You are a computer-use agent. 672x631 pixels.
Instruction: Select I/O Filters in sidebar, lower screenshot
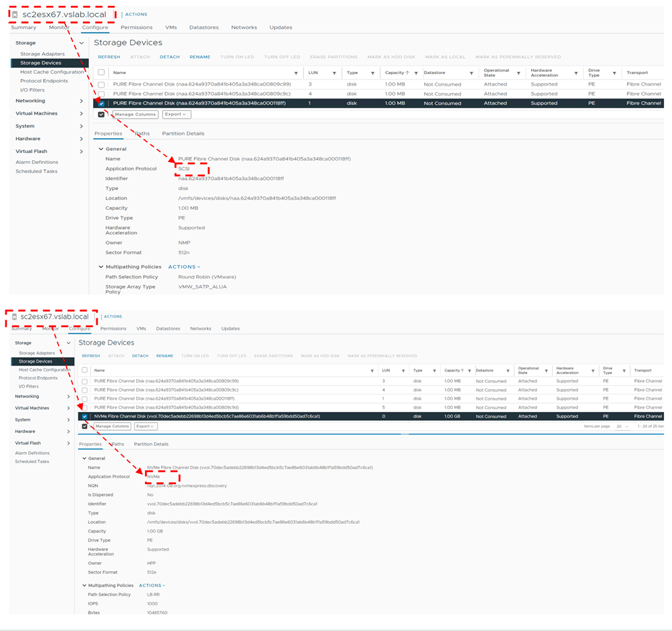(x=28, y=387)
